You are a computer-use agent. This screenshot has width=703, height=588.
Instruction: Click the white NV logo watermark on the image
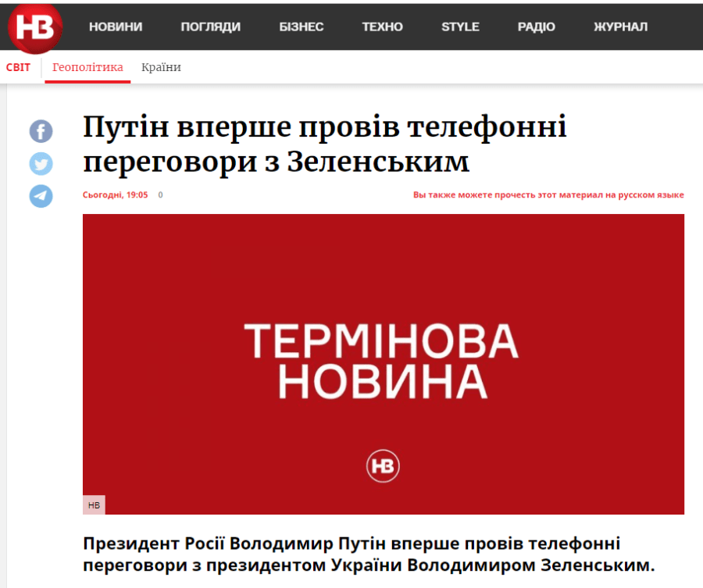[384, 466]
